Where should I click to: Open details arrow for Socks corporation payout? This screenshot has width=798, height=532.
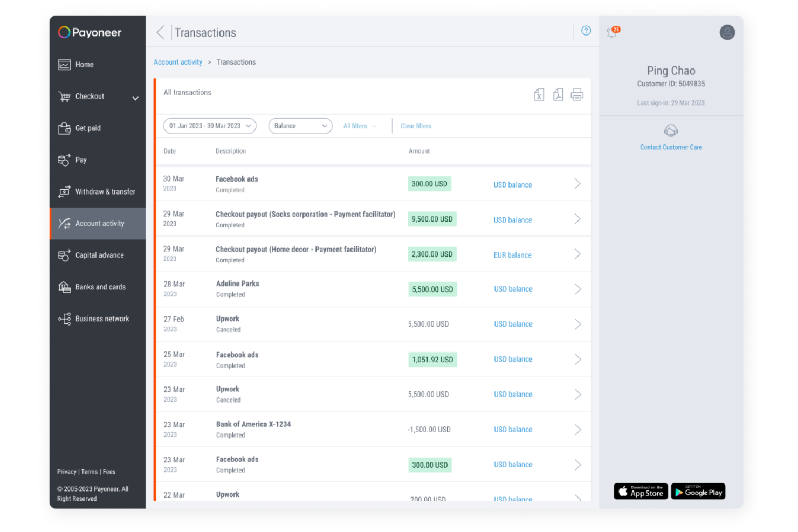click(x=577, y=219)
